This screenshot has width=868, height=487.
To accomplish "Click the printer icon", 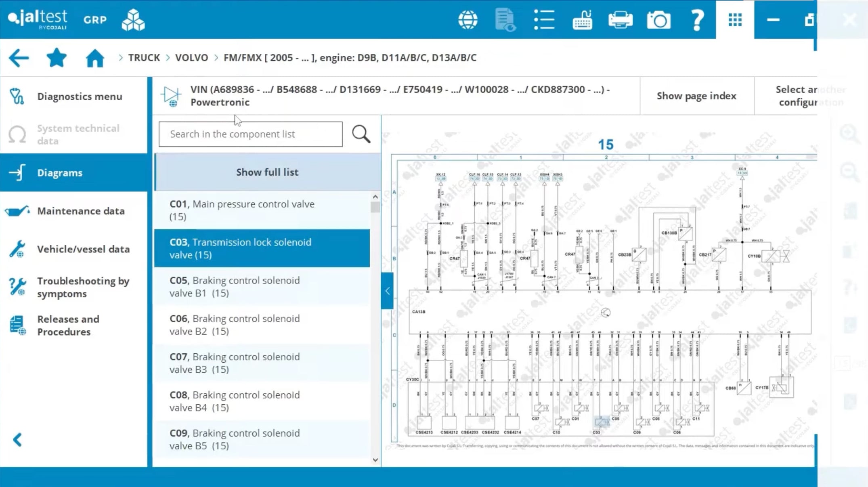I will (621, 20).
